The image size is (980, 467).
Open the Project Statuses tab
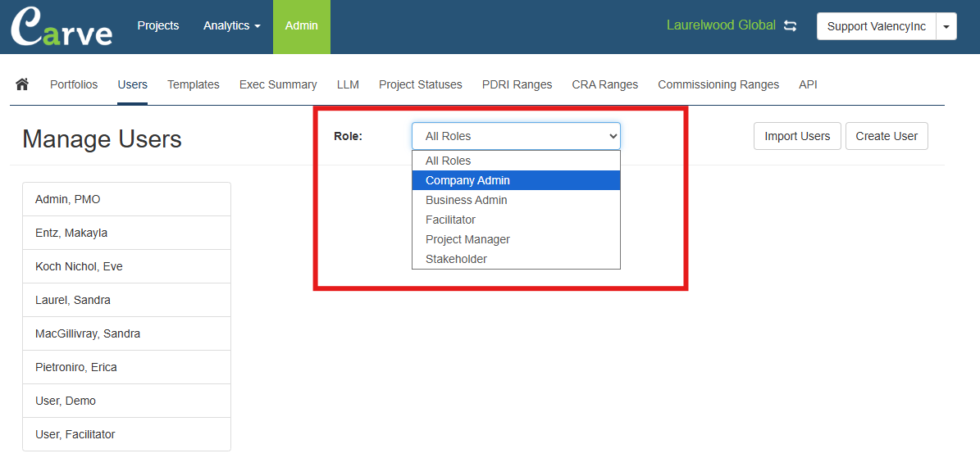(x=421, y=84)
